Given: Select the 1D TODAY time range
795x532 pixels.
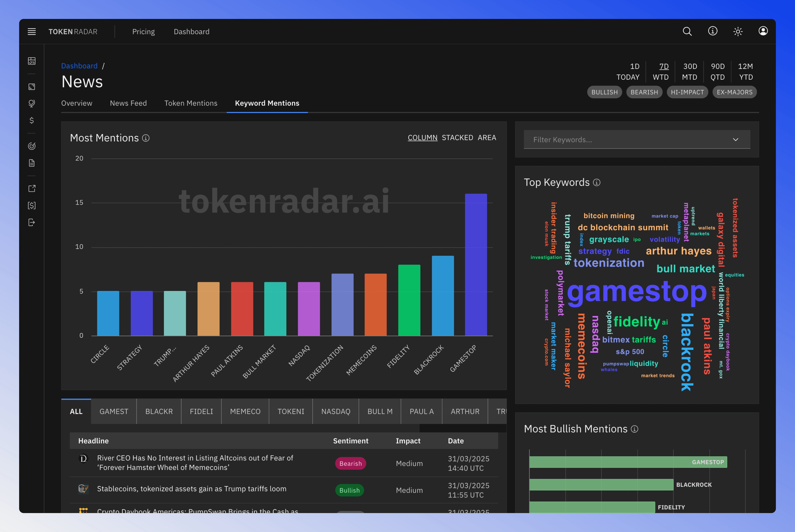Looking at the screenshot, I should [628, 72].
